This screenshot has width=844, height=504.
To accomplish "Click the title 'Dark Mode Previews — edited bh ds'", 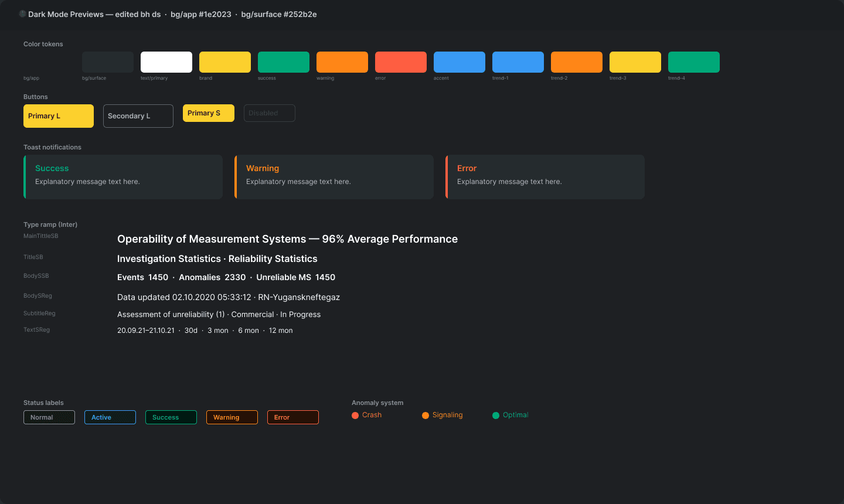I will 94,14.
